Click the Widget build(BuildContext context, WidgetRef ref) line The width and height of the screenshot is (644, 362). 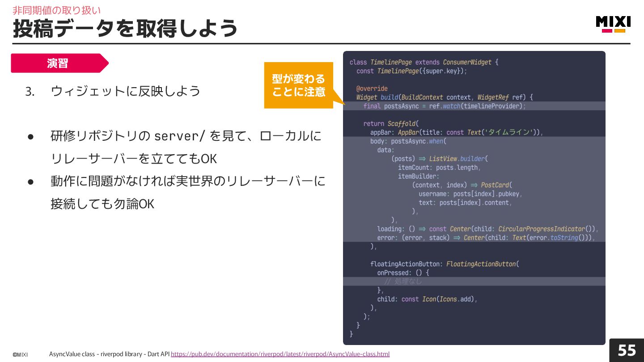pos(445,97)
